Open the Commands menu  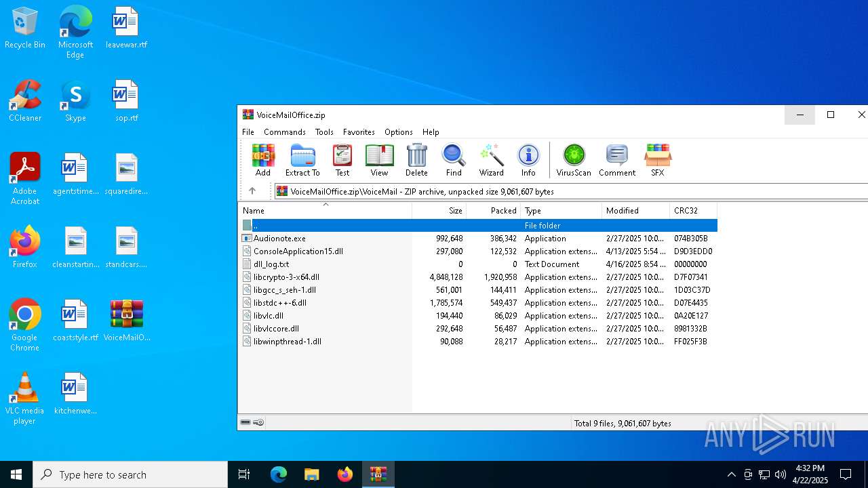pyautogui.click(x=285, y=132)
